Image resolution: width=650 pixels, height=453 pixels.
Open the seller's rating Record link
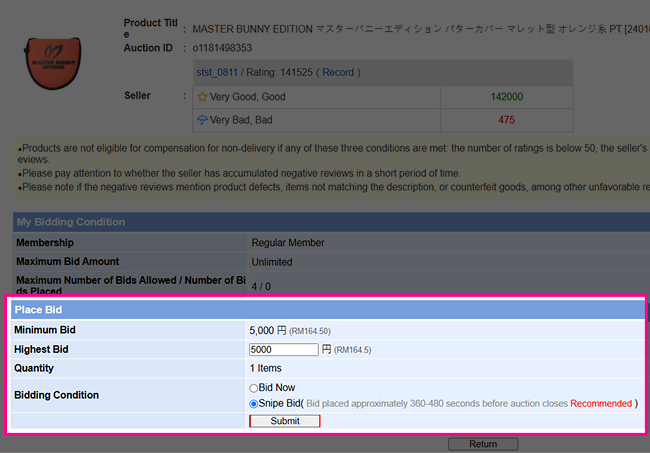pyautogui.click(x=338, y=72)
